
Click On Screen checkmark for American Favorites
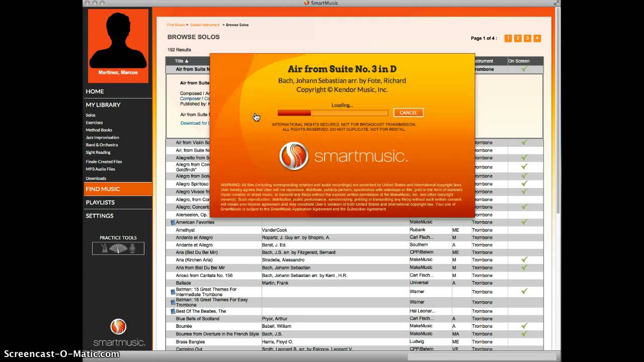pyautogui.click(x=524, y=222)
